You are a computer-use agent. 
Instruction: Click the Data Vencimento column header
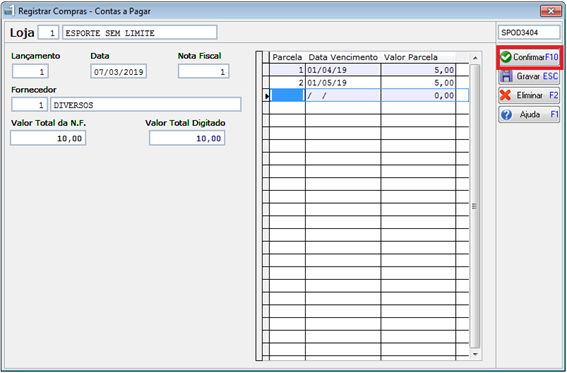point(343,57)
